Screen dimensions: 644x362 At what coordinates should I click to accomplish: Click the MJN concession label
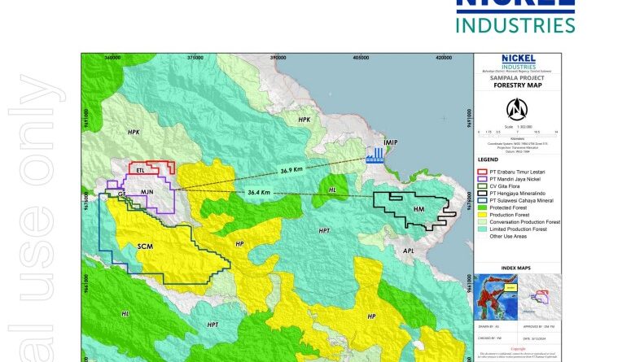click(x=147, y=192)
